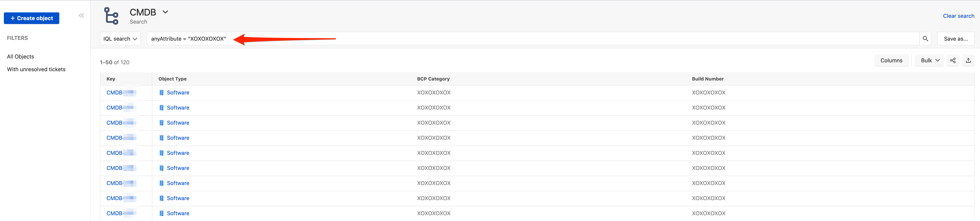This screenshot has height=221, width=980.
Task: Select All Objects filter
Action: click(x=21, y=57)
